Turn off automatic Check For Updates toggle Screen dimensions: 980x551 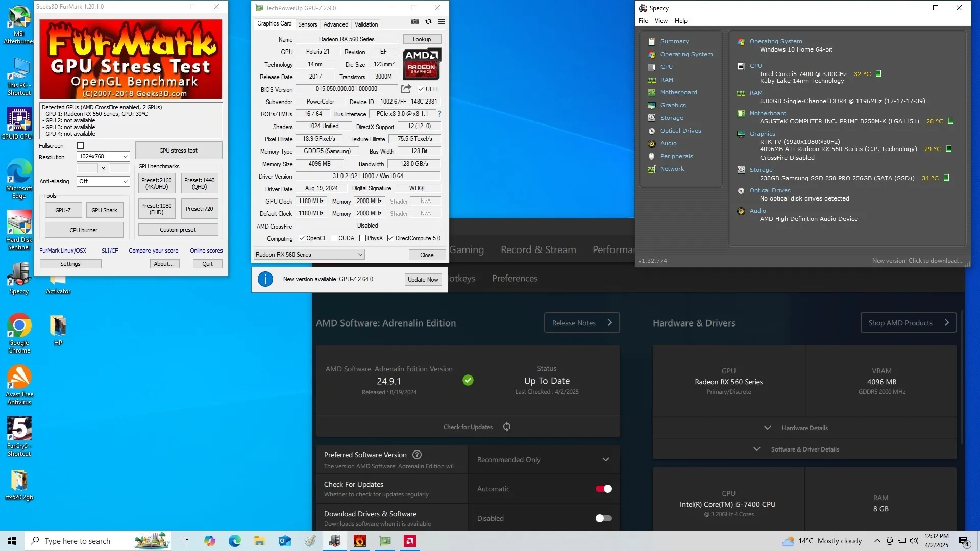(x=603, y=489)
